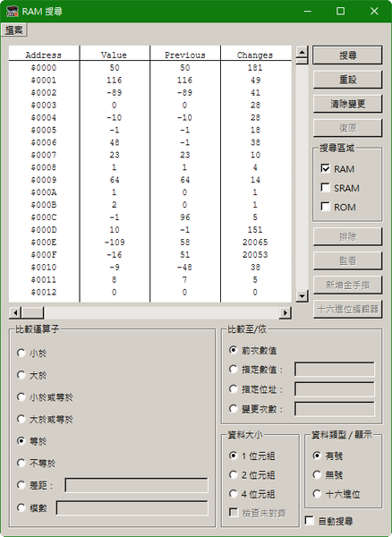Viewport: 392px width, 537px height.
Task: Click the RAM 搜尋 title bar app icon
Action: tap(12, 11)
